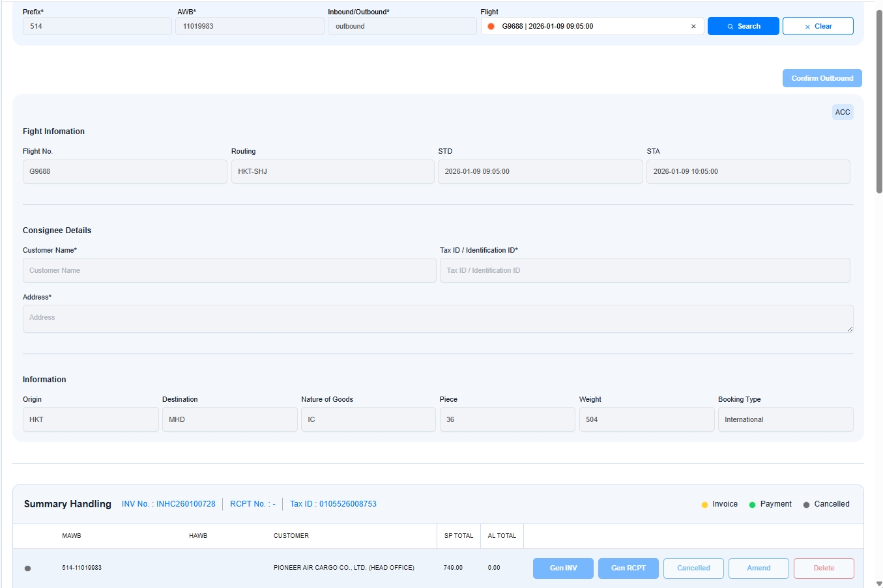Click the yellow Invoice legend dot
The height and width of the screenshot is (588, 883).
pyautogui.click(x=704, y=505)
